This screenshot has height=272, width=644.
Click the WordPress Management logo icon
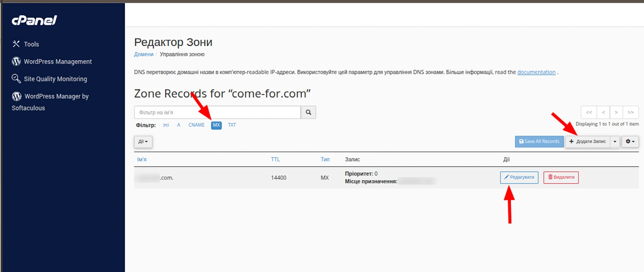point(16,61)
